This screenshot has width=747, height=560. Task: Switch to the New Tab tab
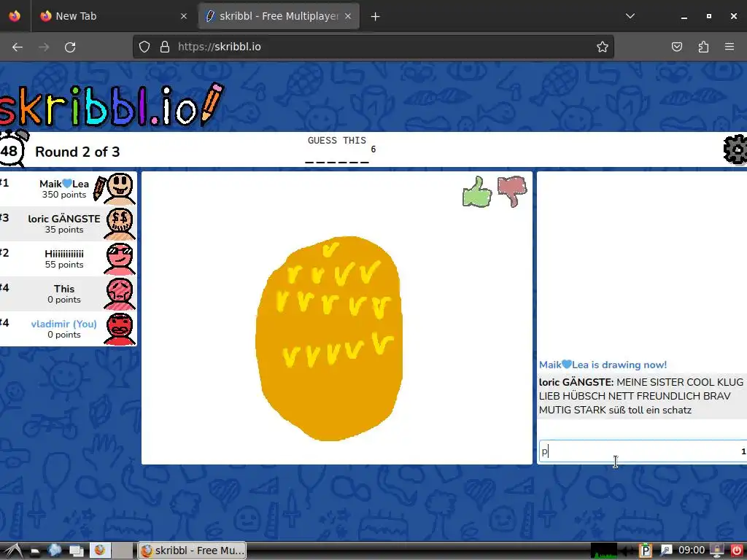(113, 16)
